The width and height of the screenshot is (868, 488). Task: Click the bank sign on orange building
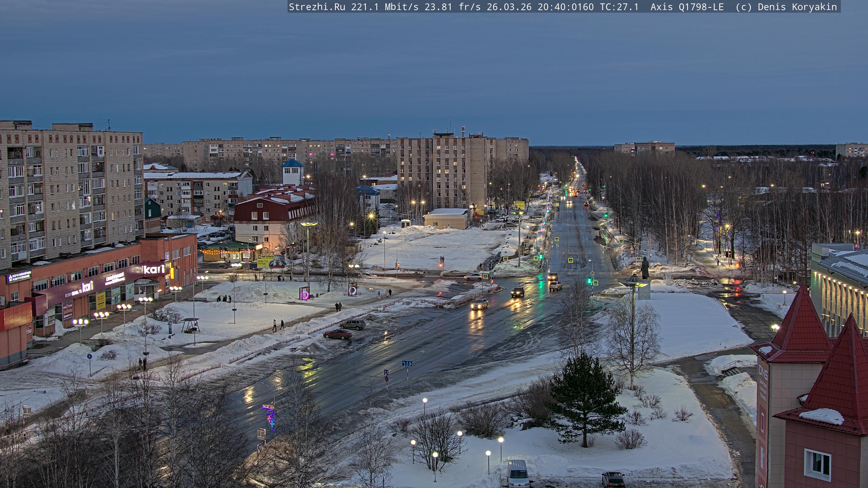click(x=19, y=277)
